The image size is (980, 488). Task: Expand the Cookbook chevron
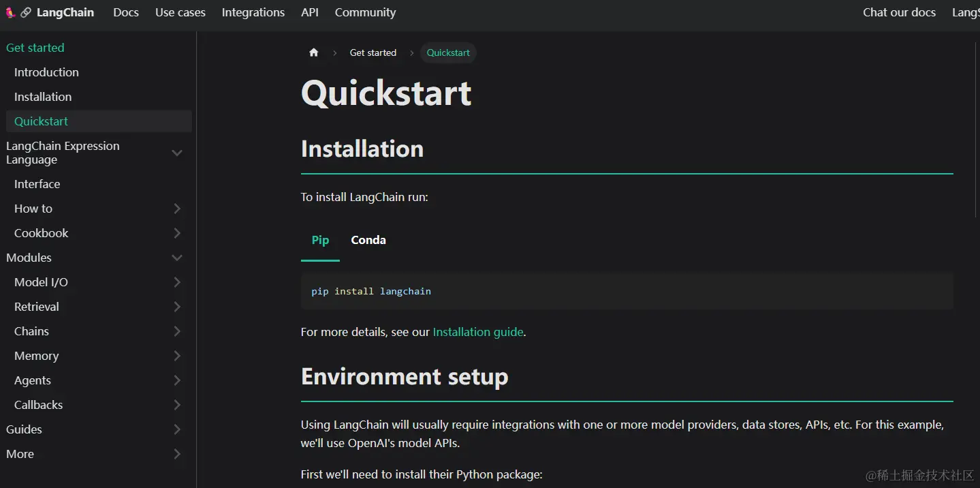[x=177, y=233]
